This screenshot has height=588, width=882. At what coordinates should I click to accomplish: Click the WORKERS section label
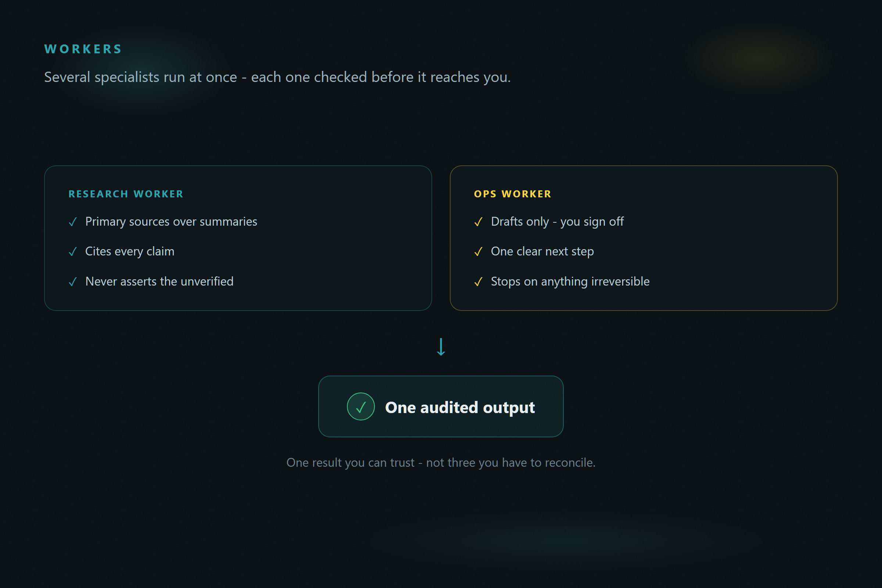click(83, 49)
